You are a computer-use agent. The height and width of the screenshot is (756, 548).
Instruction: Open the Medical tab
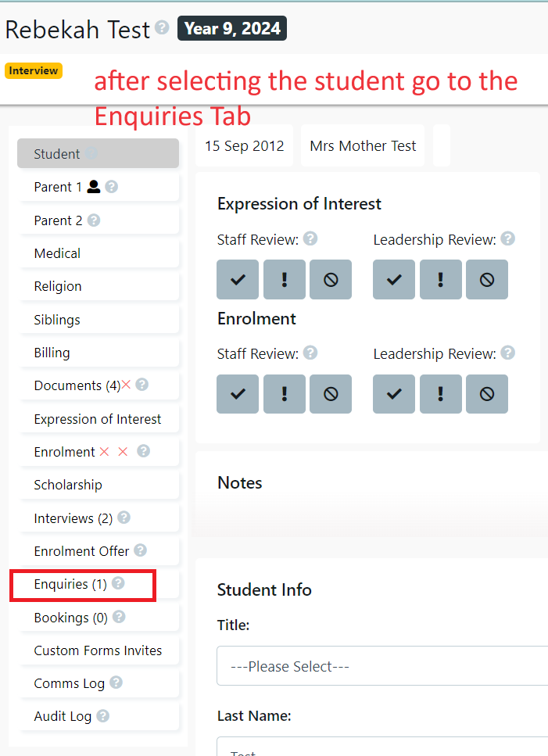pyautogui.click(x=56, y=253)
